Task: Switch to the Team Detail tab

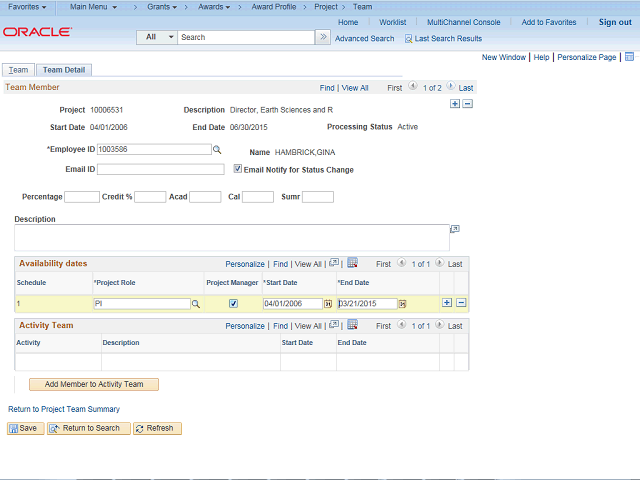Action: 64,70
